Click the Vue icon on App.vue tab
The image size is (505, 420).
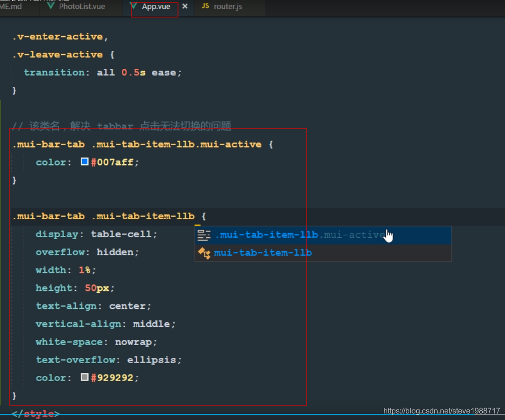(x=134, y=6)
